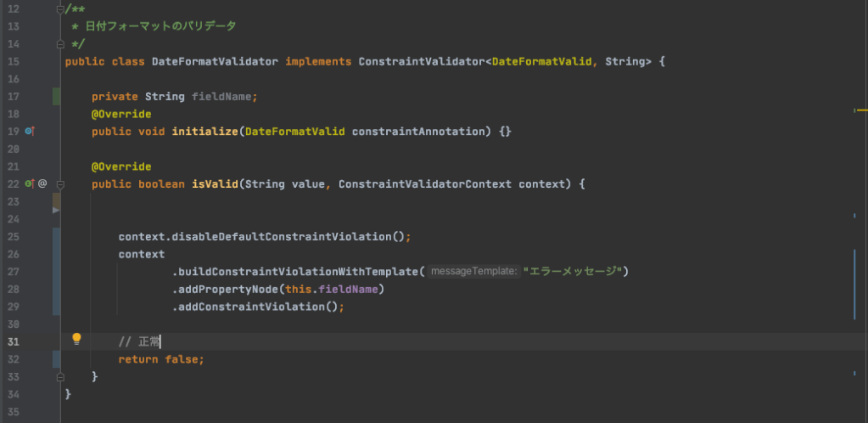
Task: Click the fold end marker on line 33
Action: pyautogui.click(x=59, y=376)
